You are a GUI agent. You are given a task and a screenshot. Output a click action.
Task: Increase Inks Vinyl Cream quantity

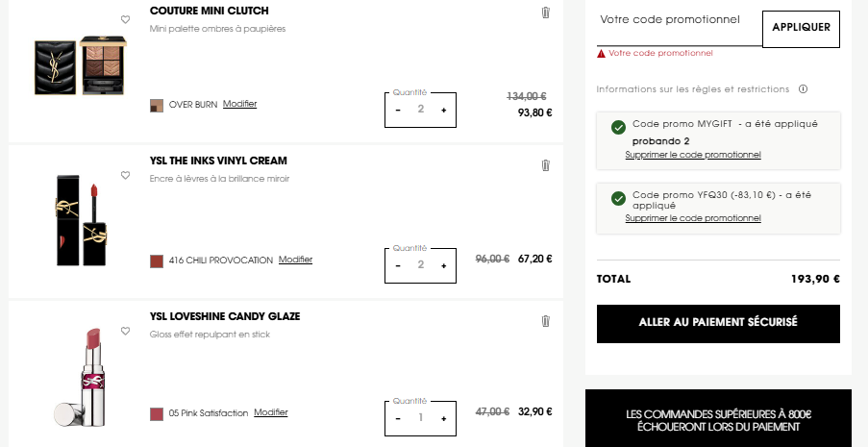tap(443, 266)
